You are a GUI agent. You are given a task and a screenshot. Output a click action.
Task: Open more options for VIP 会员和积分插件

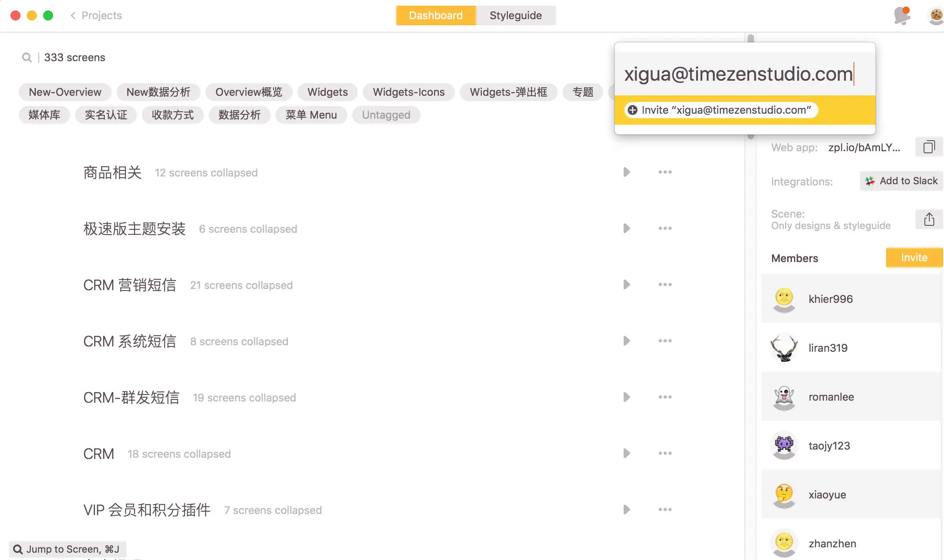pos(665,510)
